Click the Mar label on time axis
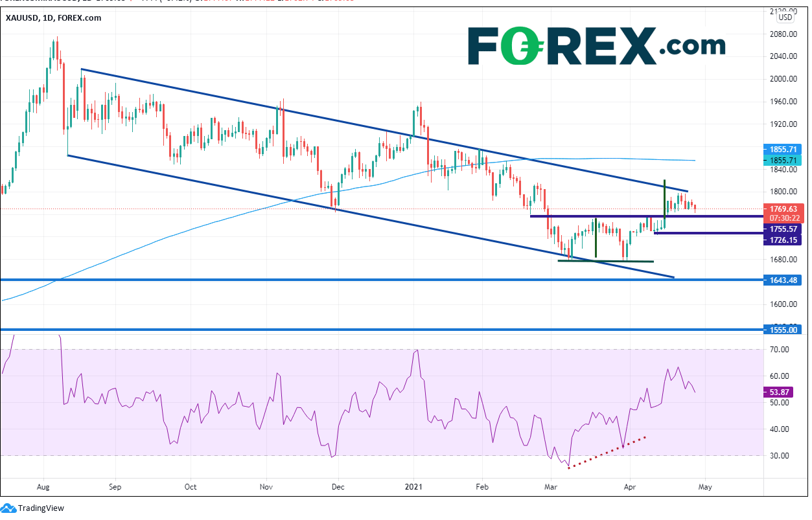 tap(551, 486)
